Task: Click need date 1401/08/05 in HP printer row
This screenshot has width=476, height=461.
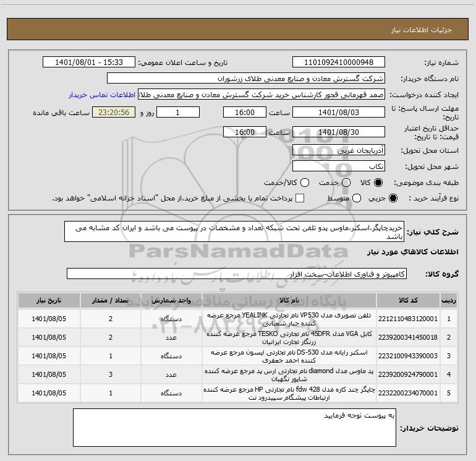Action: 49,393
